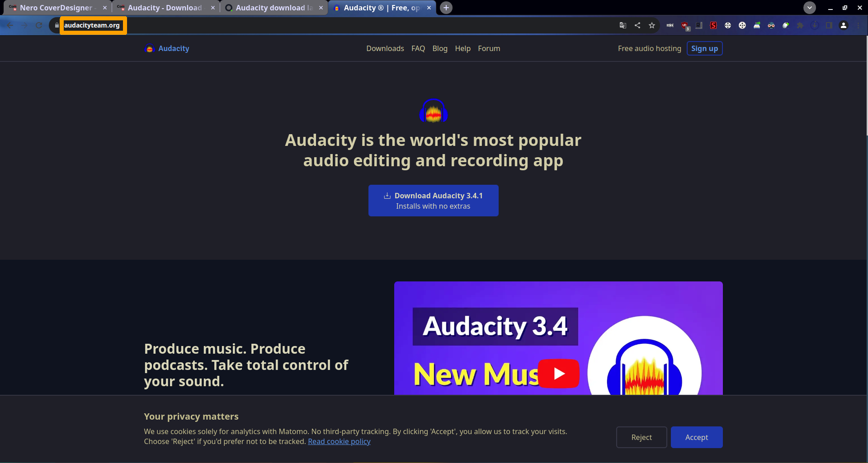
Task: Close the Nero CoverDesigner tab
Action: point(105,8)
